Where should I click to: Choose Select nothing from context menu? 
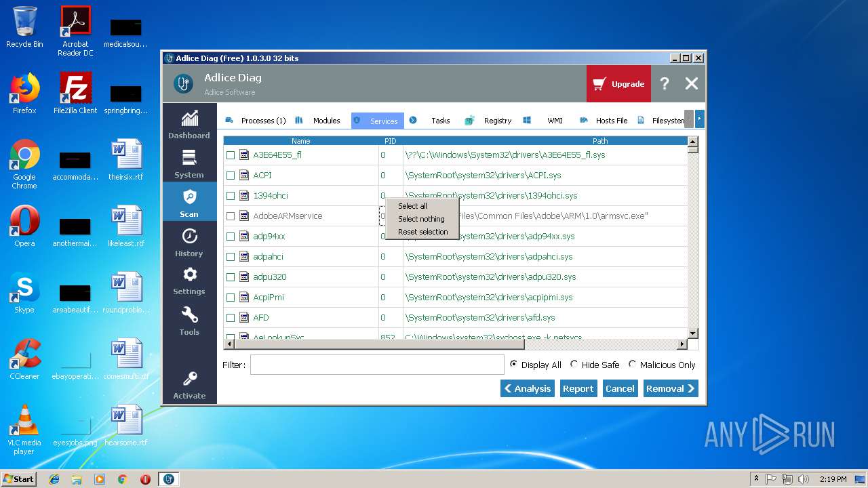point(421,219)
